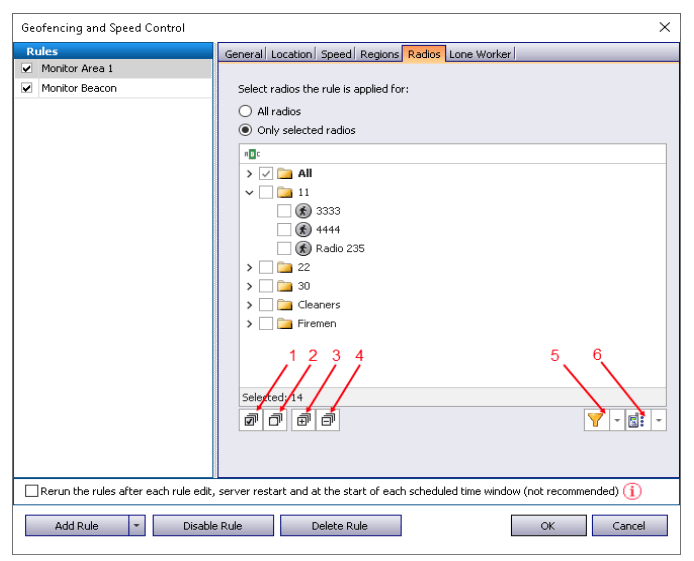Click the Add Rule button

pos(77,526)
